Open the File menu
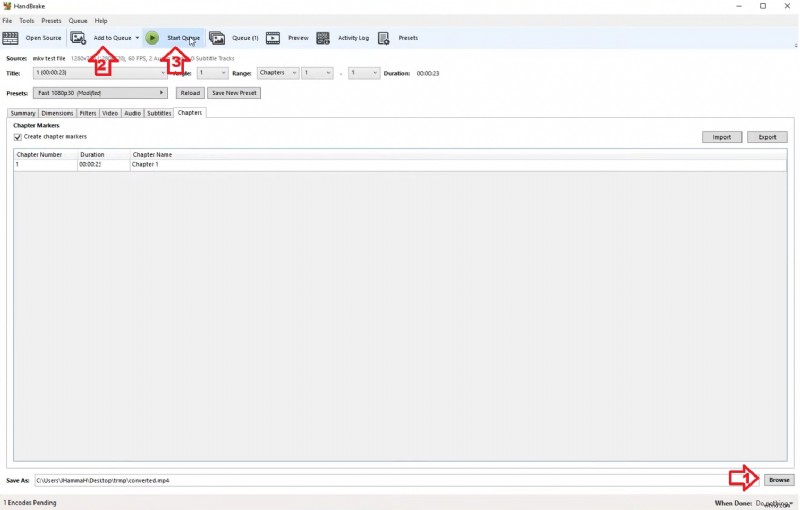This screenshot has height=510, width=800. pos(7,21)
